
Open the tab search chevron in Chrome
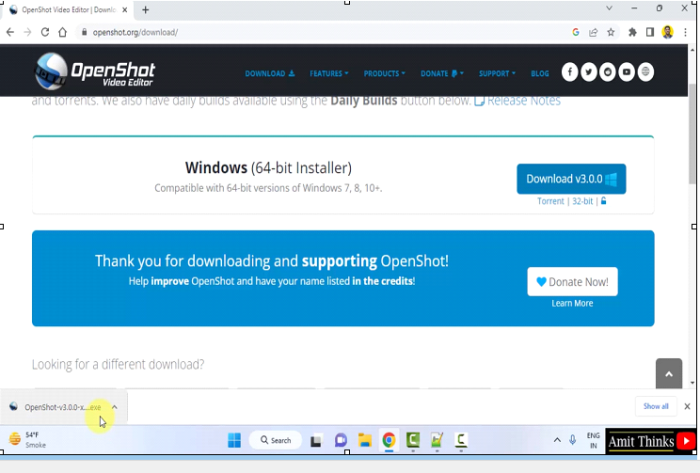click(609, 8)
